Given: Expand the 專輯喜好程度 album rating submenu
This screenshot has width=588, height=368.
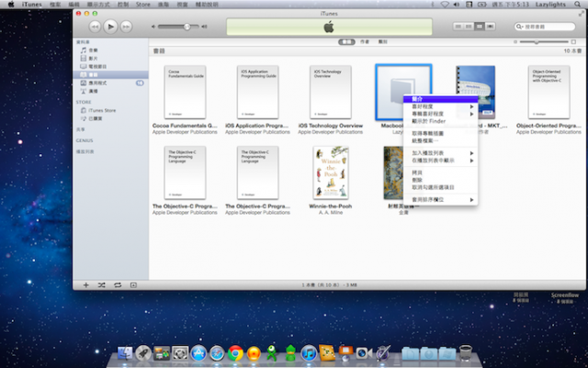Looking at the screenshot, I should (440, 114).
